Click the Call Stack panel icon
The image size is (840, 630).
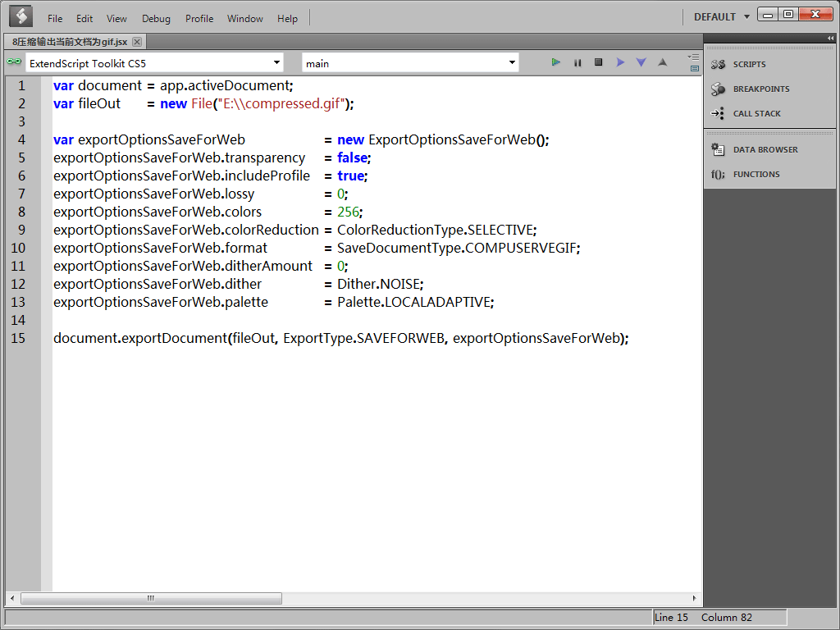(x=718, y=113)
